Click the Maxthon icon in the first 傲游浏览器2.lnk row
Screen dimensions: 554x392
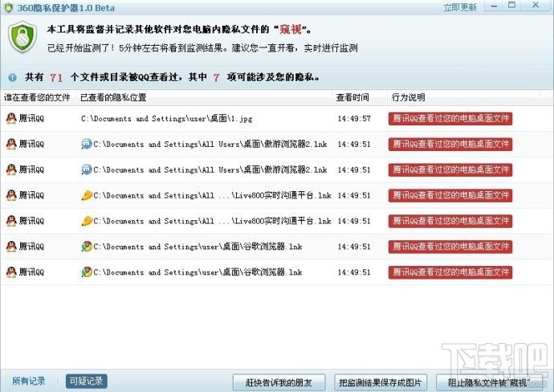pos(87,144)
